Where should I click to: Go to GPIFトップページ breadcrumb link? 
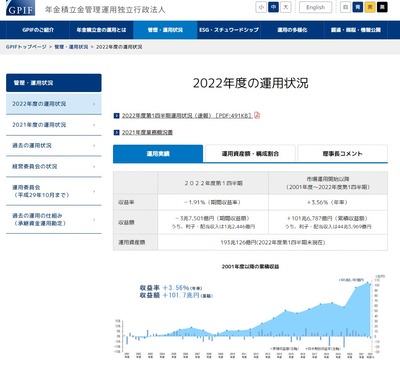click(26, 47)
